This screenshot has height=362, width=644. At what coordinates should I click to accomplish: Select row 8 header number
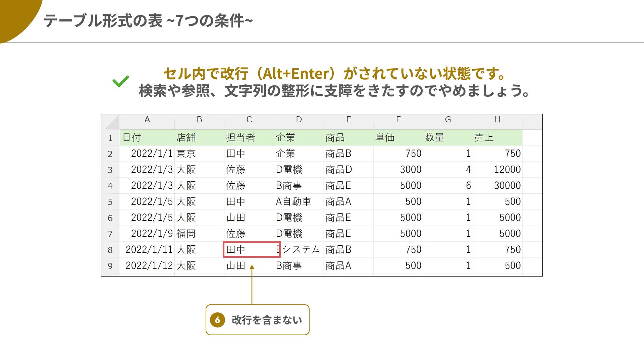[x=110, y=250]
